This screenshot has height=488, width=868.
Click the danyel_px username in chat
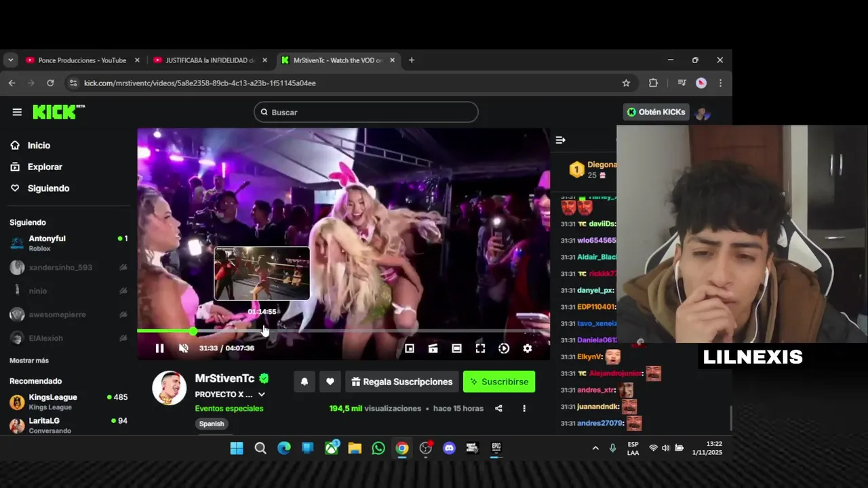click(595, 290)
